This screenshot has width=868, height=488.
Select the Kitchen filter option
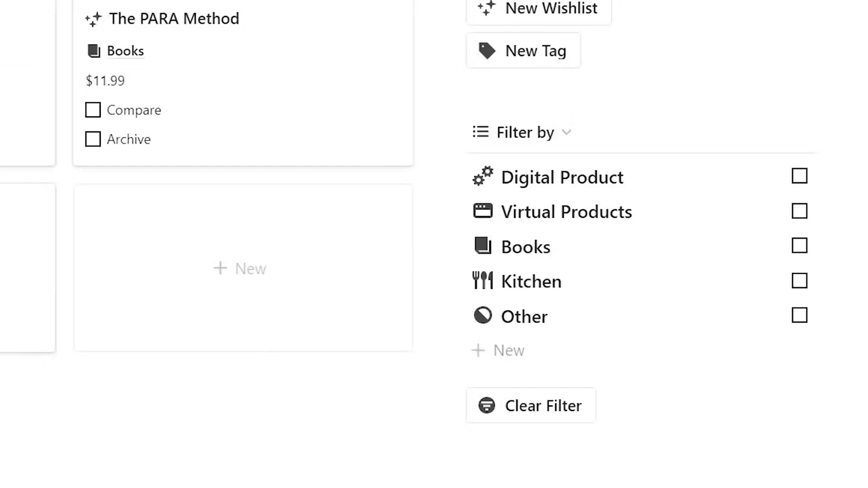[x=799, y=281]
